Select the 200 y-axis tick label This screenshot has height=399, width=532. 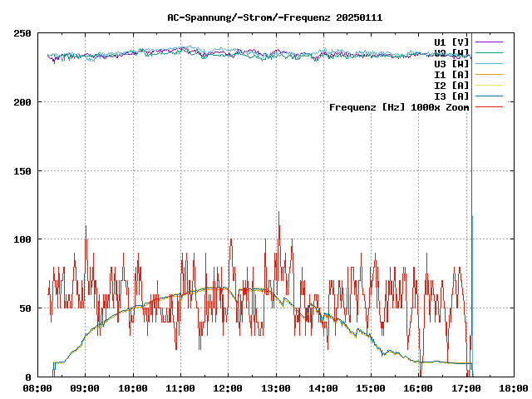click(x=22, y=102)
